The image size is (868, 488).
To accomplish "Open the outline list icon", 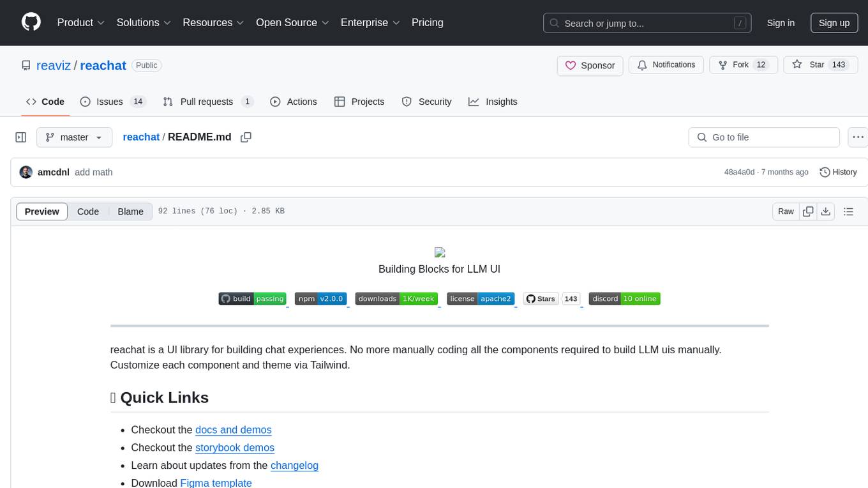I will [849, 211].
